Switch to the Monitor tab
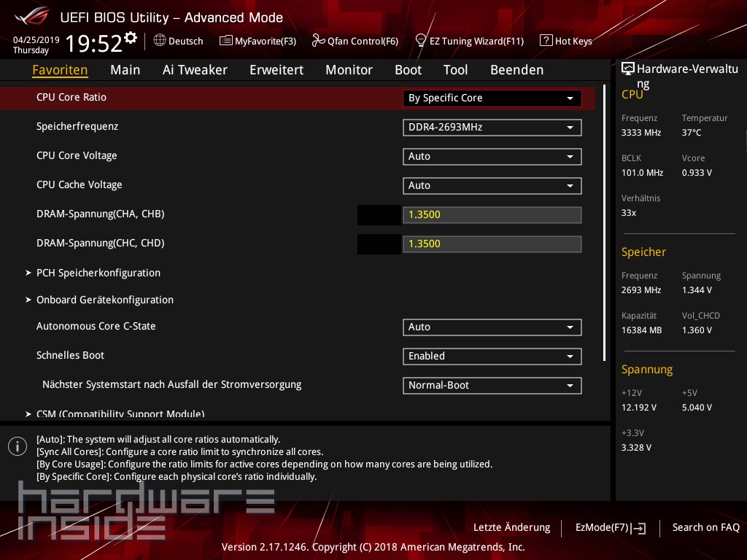 point(349,70)
